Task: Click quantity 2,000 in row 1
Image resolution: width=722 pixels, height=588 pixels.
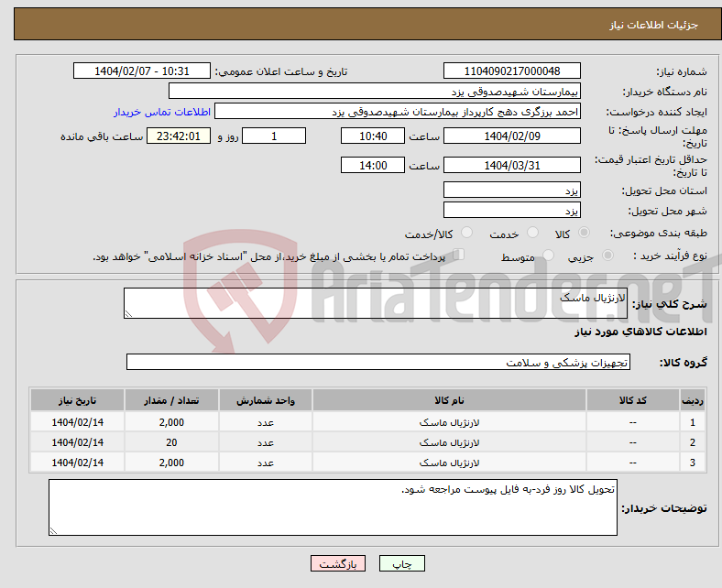Action: pos(171,422)
